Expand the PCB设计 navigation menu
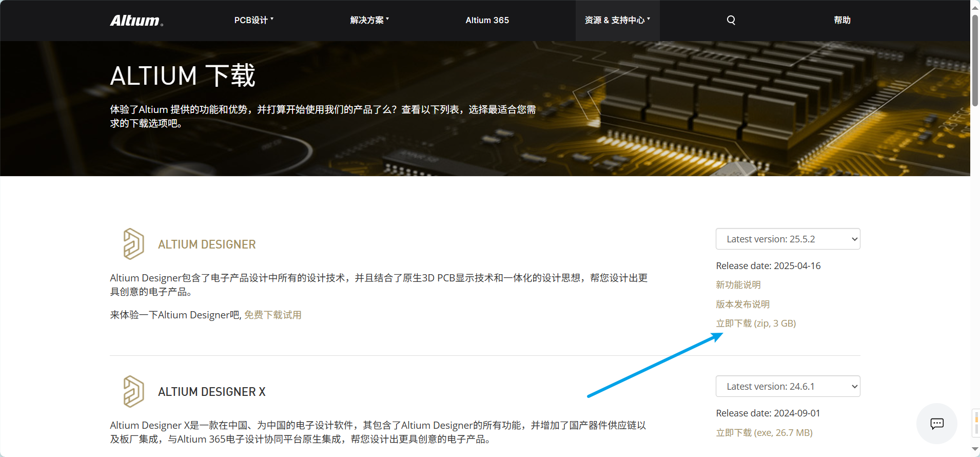The image size is (980, 457). 254,20
